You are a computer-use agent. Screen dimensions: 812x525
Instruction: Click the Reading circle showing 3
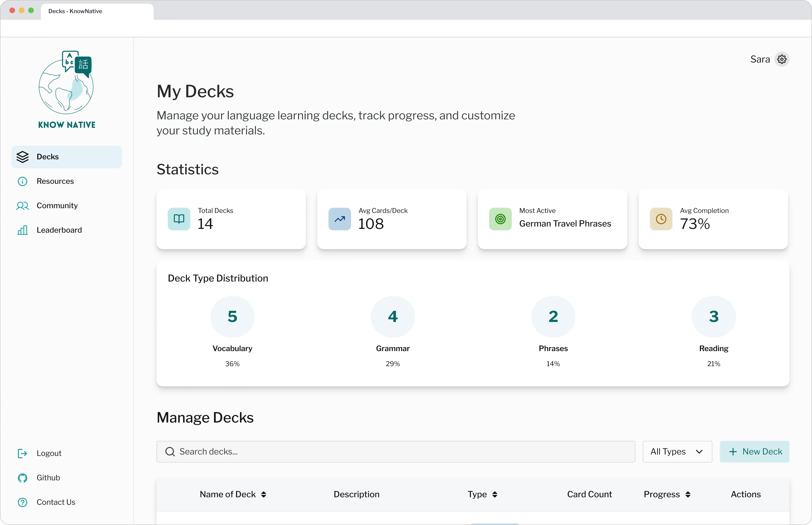(x=713, y=317)
